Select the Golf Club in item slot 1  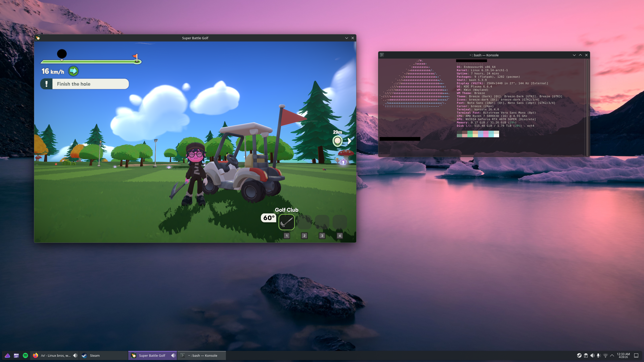click(x=287, y=222)
